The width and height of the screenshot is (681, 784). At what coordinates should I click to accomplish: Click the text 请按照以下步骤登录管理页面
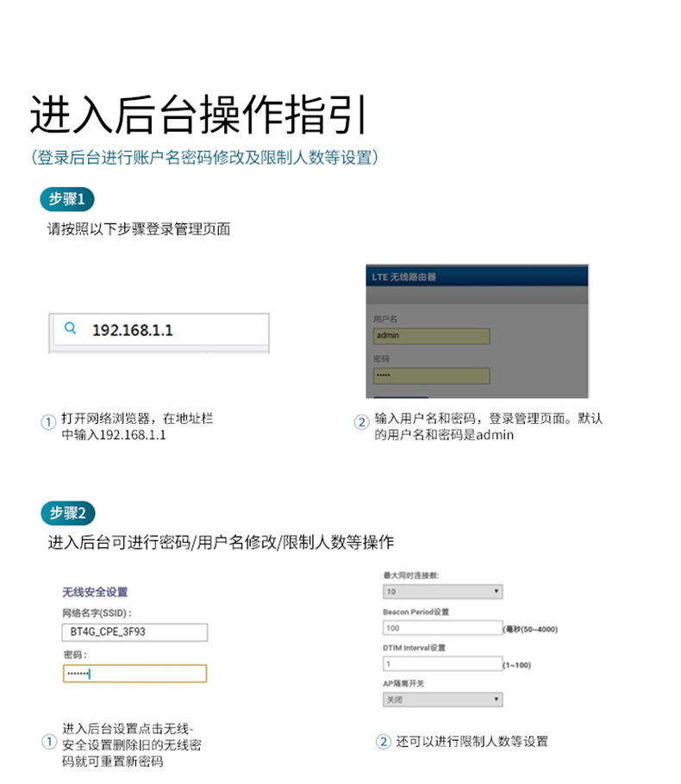[x=139, y=229]
